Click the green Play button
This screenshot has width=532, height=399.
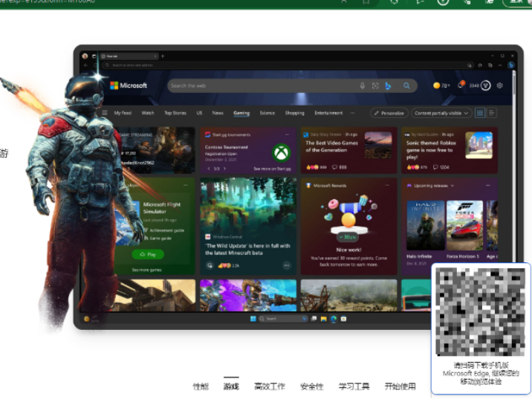coord(148,254)
